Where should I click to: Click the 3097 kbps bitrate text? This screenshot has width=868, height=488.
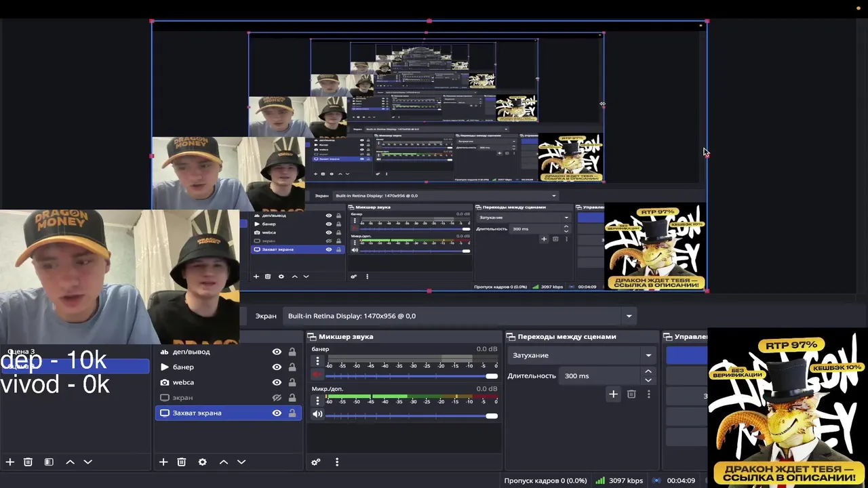[x=625, y=481]
